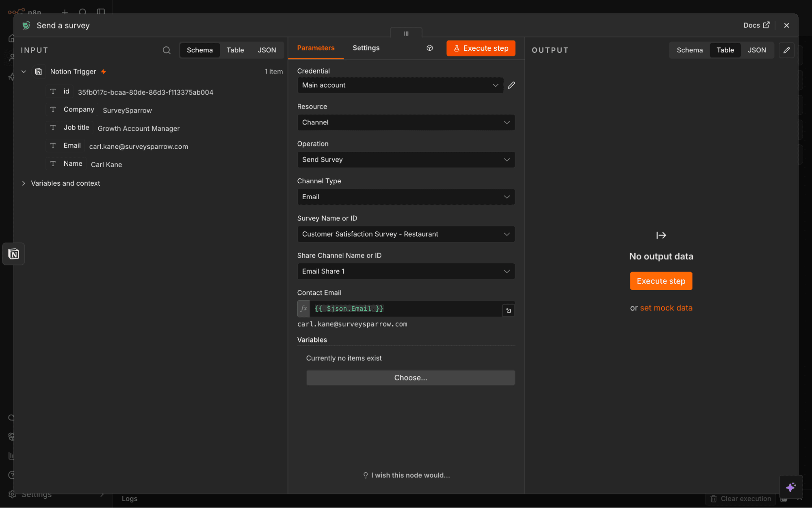Click the type icon next to id field
Image resolution: width=812 pixels, height=508 pixels.
coord(53,91)
